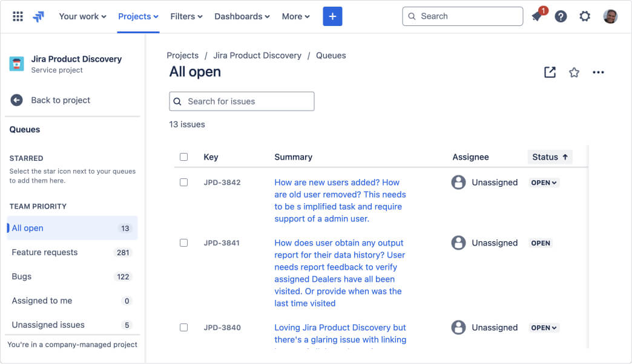Click the Search for issues field
The width and height of the screenshot is (632, 364).
(x=242, y=102)
